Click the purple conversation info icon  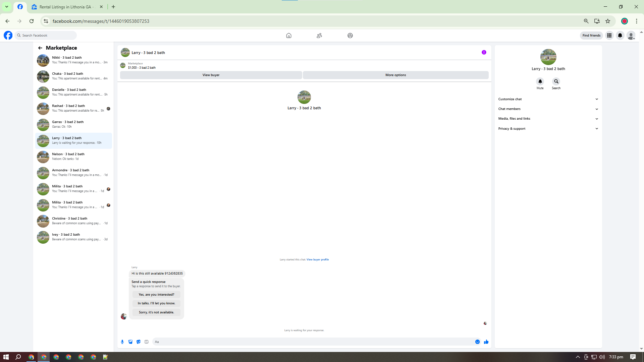tap(484, 52)
